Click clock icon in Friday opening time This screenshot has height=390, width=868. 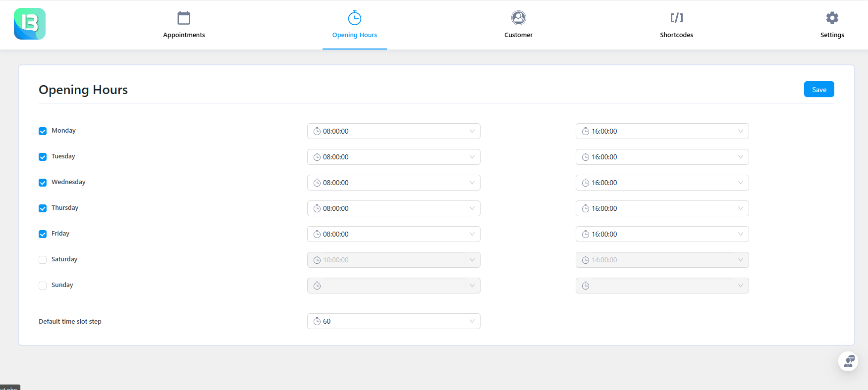point(317,234)
